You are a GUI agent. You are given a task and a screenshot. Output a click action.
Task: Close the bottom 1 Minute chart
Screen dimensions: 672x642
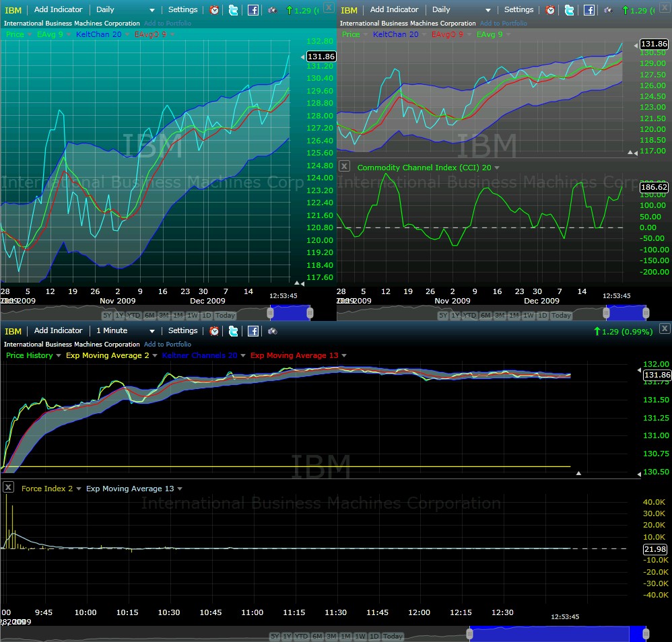665,328
